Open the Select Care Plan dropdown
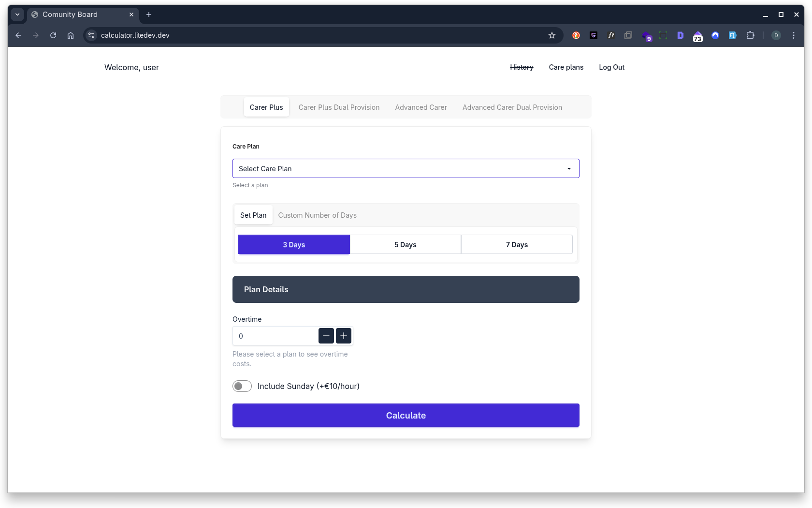The width and height of the screenshot is (812, 508). click(x=406, y=169)
